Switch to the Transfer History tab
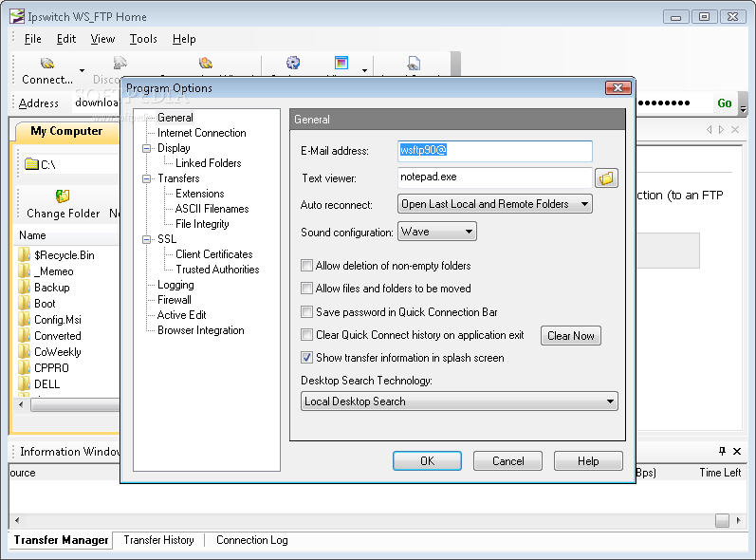The image size is (756, 560). click(158, 540)
